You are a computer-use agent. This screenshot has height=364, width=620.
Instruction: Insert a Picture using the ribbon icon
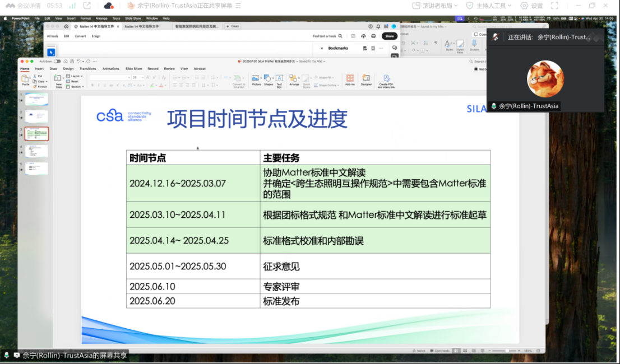pos(256,78)
